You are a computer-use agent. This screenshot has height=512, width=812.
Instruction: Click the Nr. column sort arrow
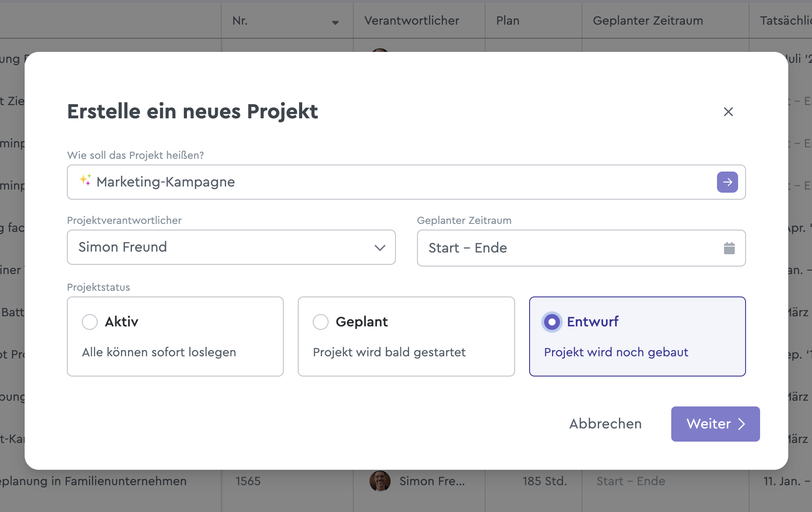pyautogui.click(x=335, y=22)
